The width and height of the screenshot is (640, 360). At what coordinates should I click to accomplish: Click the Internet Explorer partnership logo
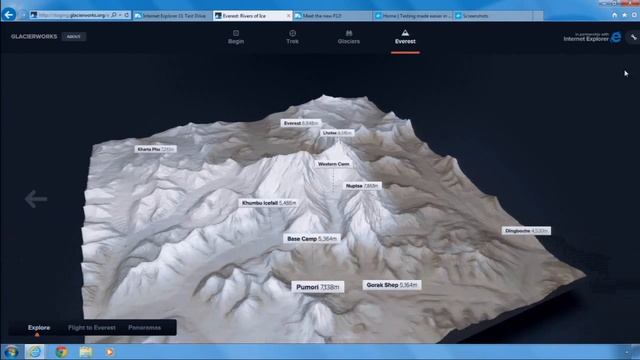[x=592, y=37]
